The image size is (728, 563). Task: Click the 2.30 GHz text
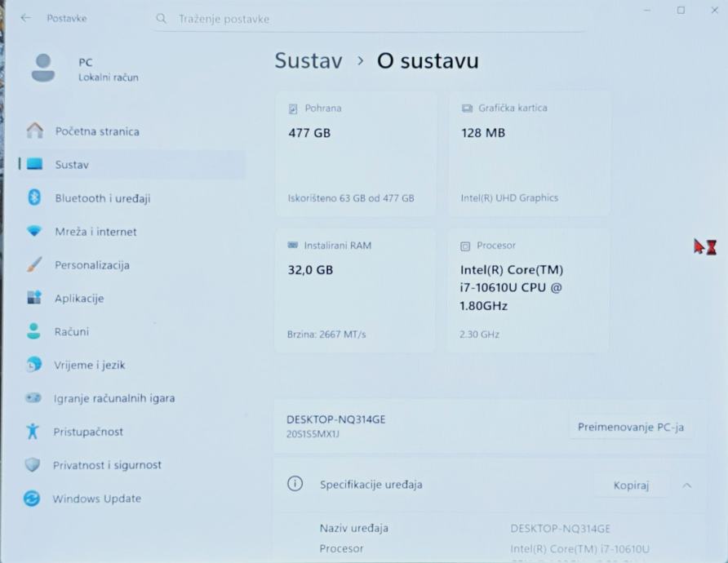[479, 335]
